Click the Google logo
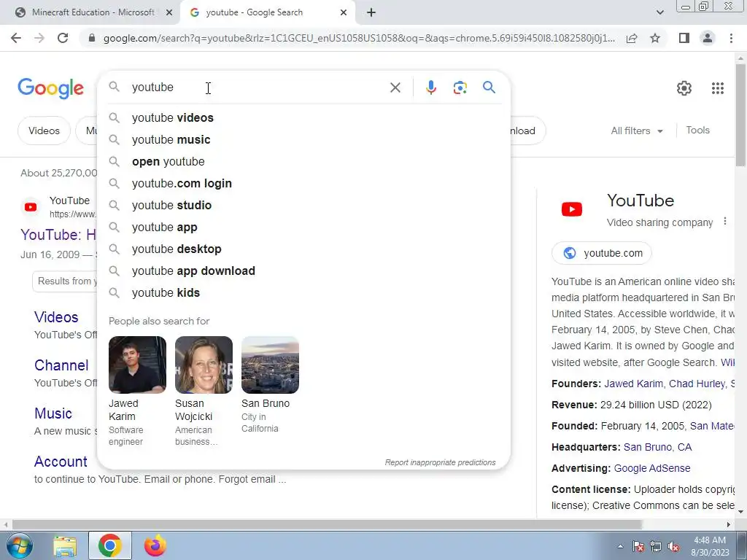The image size is (747, 560). (x=50, y=88)
